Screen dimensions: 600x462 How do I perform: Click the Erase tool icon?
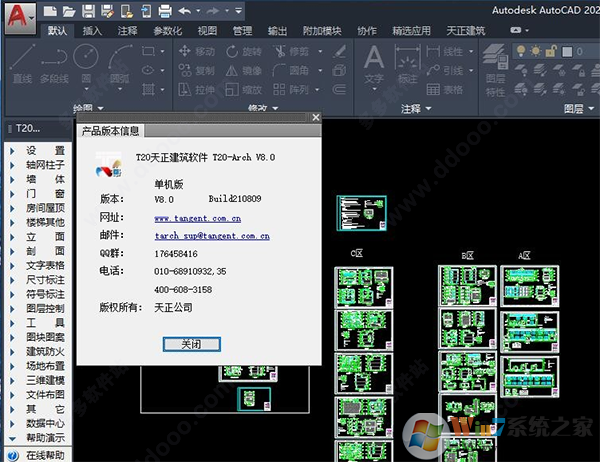pos(340,51)
